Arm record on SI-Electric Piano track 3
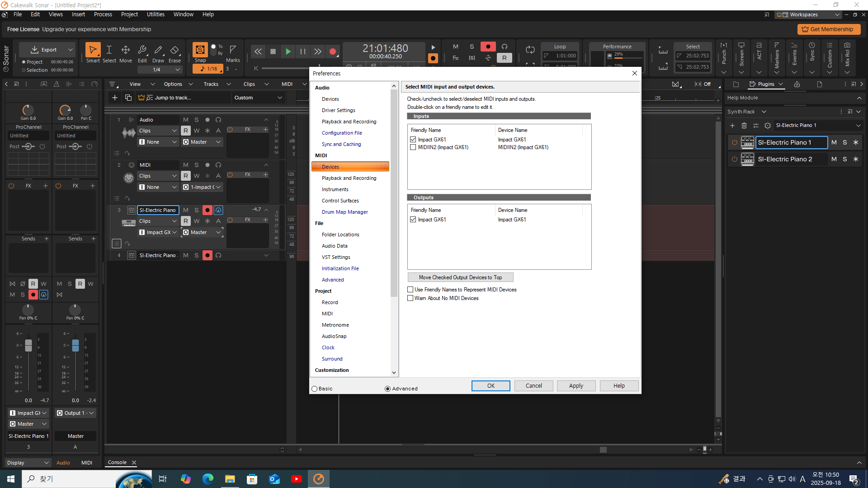This screenshot has height=488, width=868. (x=208, y=210)
